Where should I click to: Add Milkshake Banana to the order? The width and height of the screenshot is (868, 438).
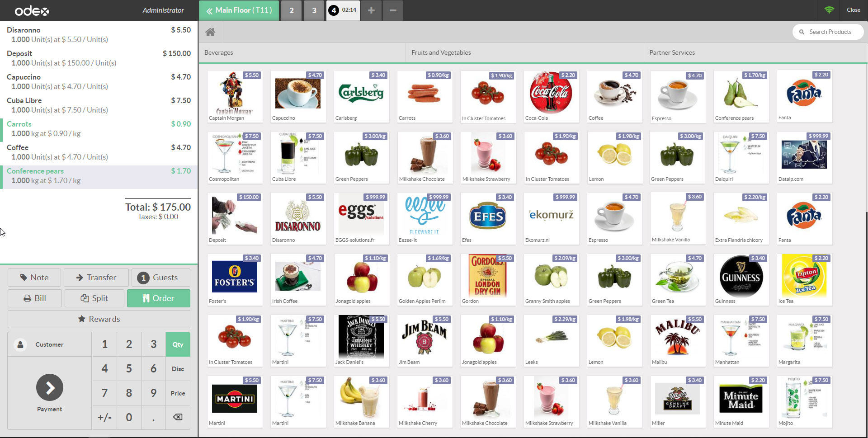pos(361,401)
